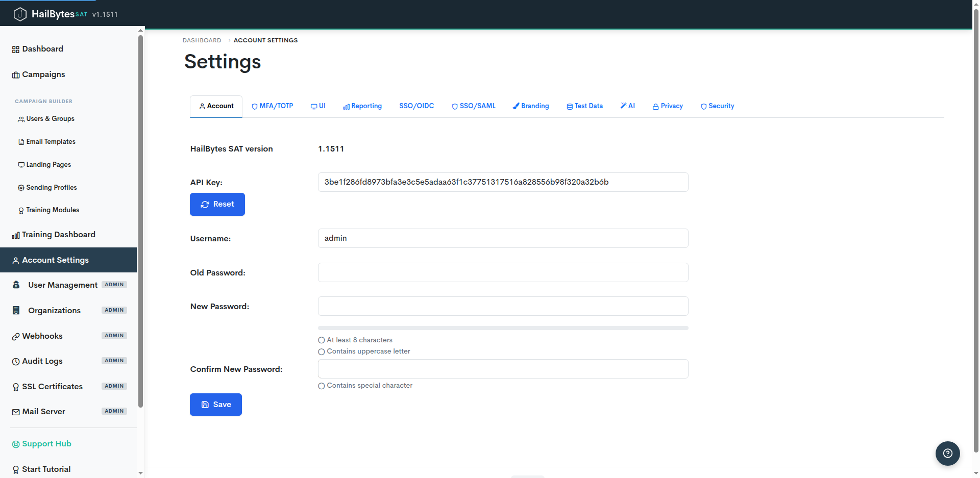Click the 'ACCOUNT SETTINGS' breadcrumb text

266,40
